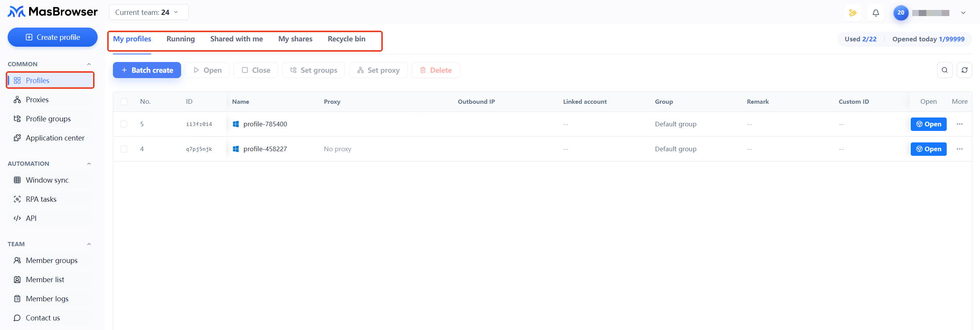Open more options for profile-458227
Image resolution: width=980 pixels, height=330 pixels.
coord(959,149)
